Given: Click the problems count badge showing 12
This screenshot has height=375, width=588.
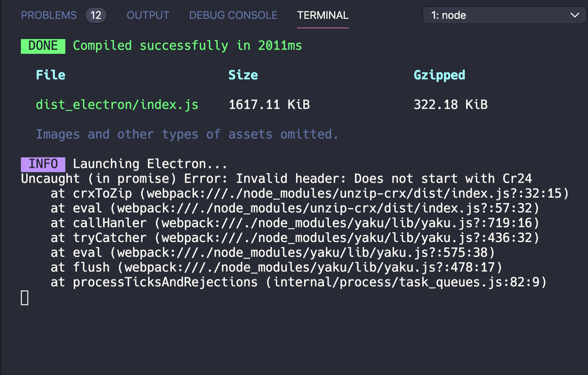Looking at the screenshot, I should (96, 15).
